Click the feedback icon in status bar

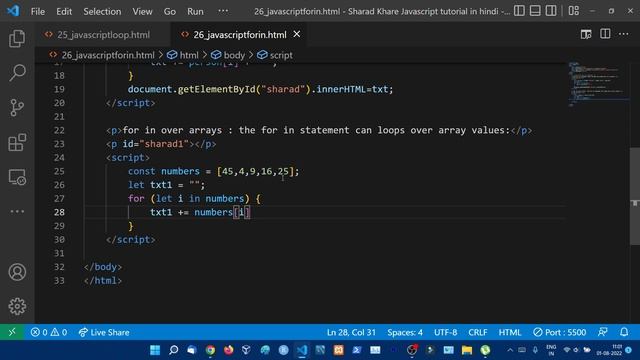tap(603, 332)
